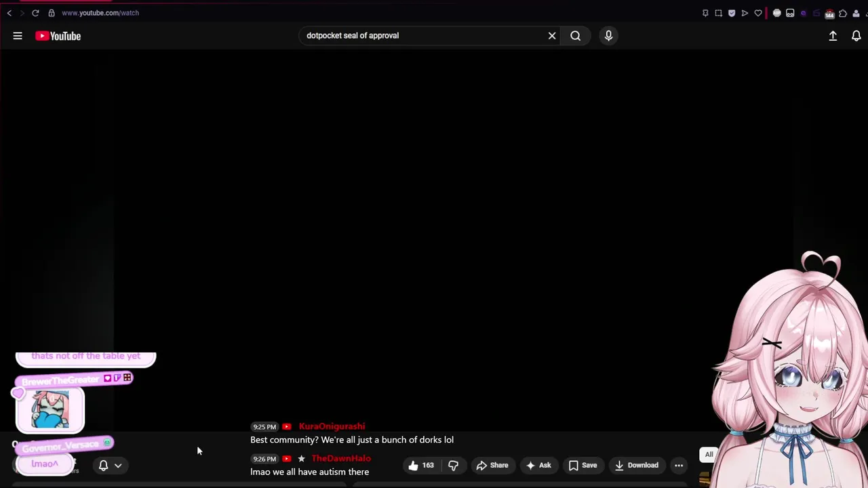Clear the search box with the X

[x=552, y=36]
